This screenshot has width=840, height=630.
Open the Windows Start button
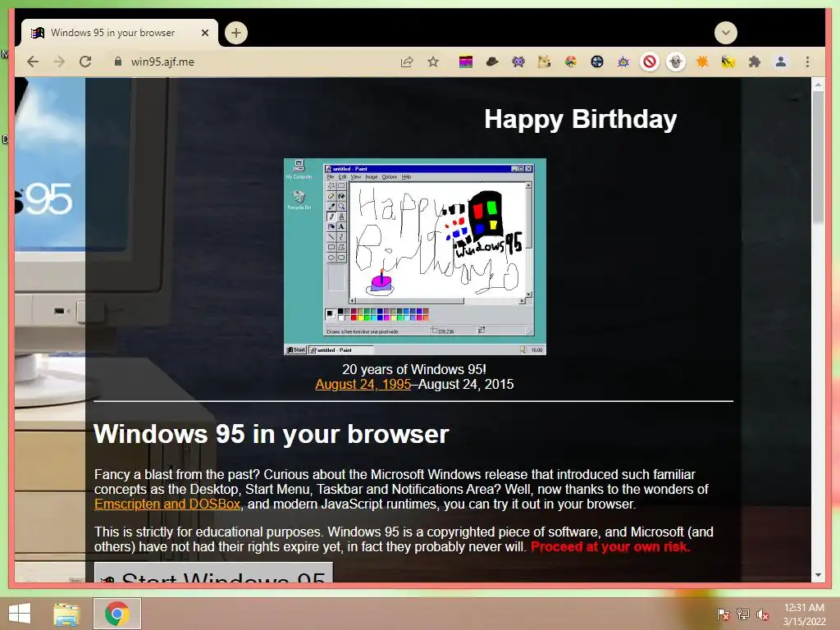click(20, 614)
